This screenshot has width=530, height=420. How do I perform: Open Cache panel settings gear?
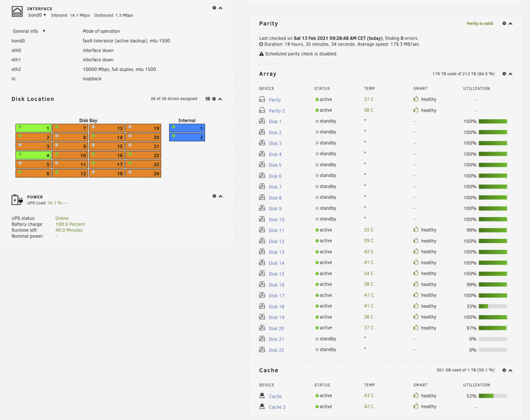tap(504, 370)
